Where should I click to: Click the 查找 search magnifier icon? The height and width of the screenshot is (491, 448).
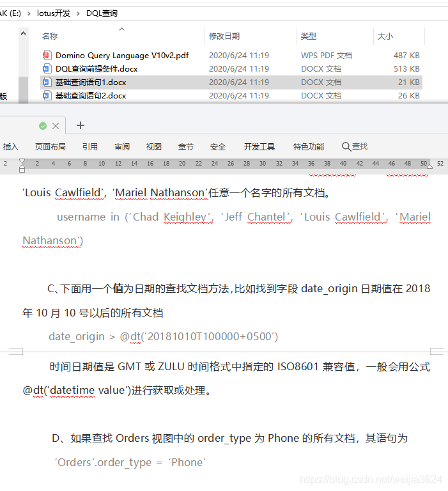tap(346, 146)
